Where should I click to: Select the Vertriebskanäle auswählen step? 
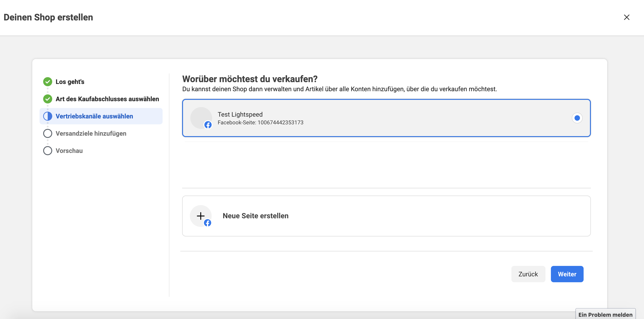tap(101, 116)
